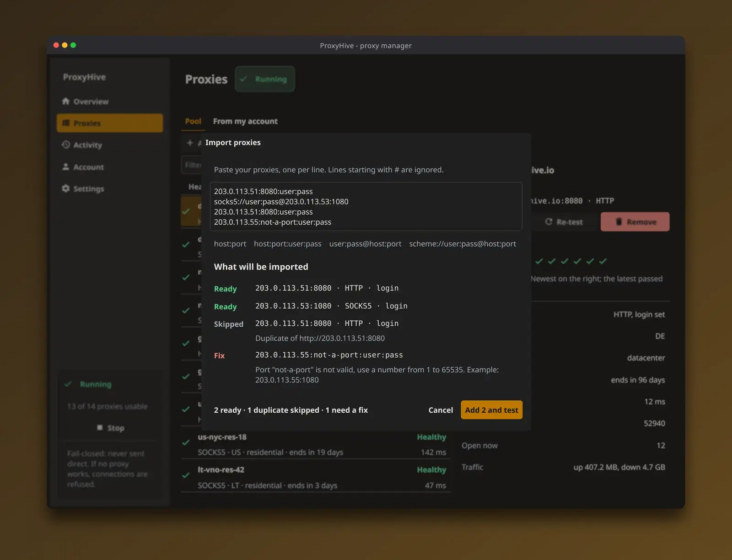Click check mark icon beside lt-vno-res-42
732x560 pixels.
[186, 475]
